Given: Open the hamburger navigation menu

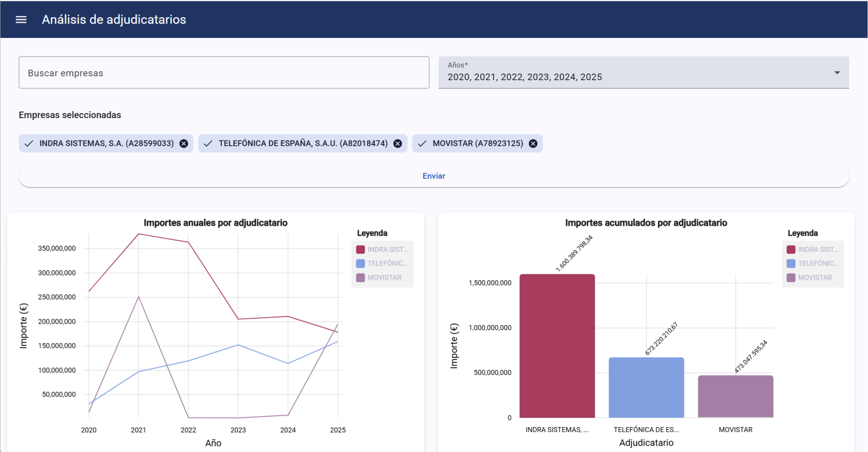Looking at the screenshot, I should coord(21,20).
